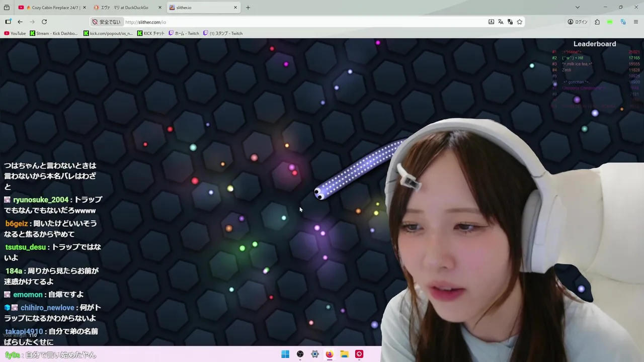Open the KICK チャット bookmark

tap(151, 33)
